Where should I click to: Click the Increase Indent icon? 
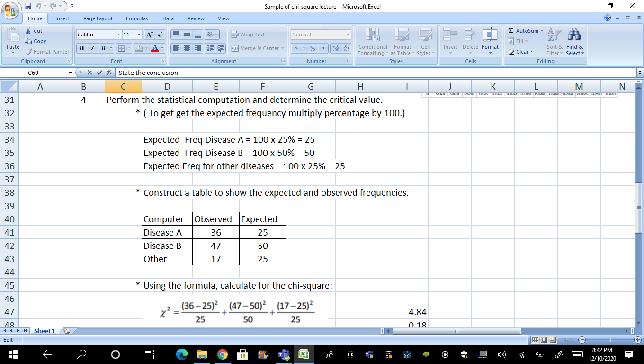pyautogui.click(x=221, y=48)
